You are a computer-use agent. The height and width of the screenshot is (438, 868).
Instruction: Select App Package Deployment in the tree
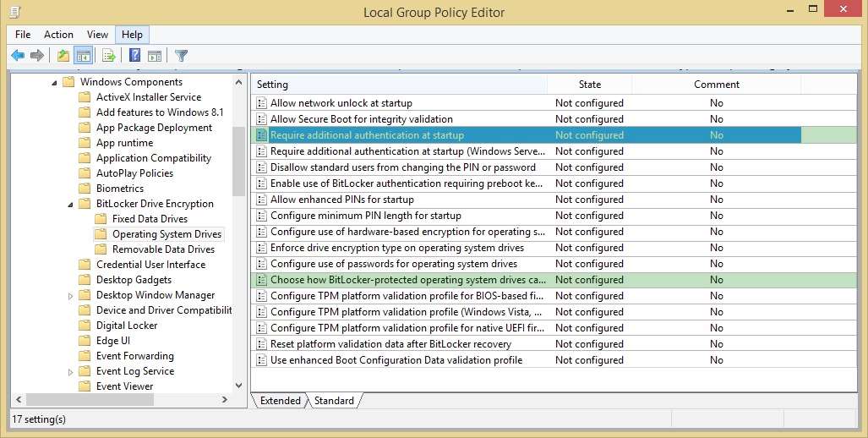[x=154, y=128]
